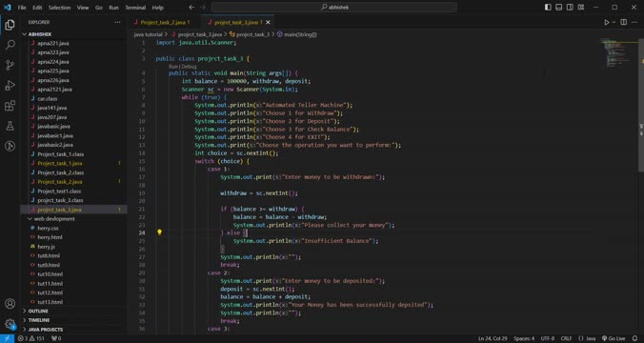Screen dimensions: 644x343
Task: Change indentation via Spaces: 4
Action: [x=524, y=338]
